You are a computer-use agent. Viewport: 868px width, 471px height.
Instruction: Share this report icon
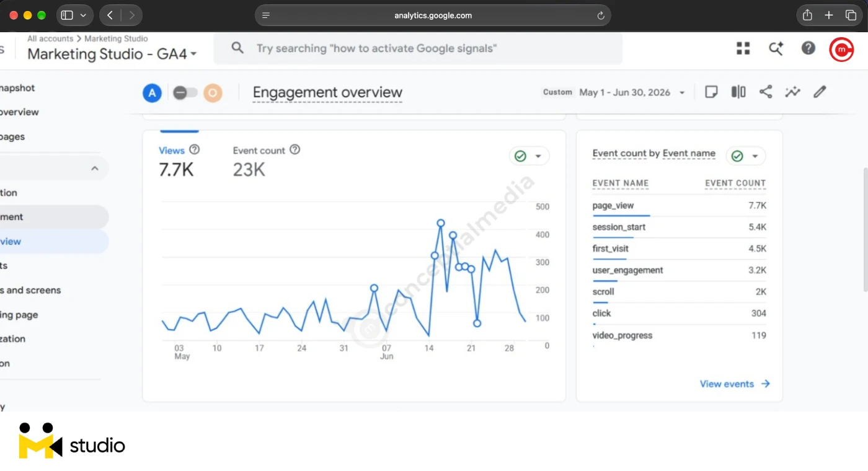pyautogui.click(x=766, y=92)
